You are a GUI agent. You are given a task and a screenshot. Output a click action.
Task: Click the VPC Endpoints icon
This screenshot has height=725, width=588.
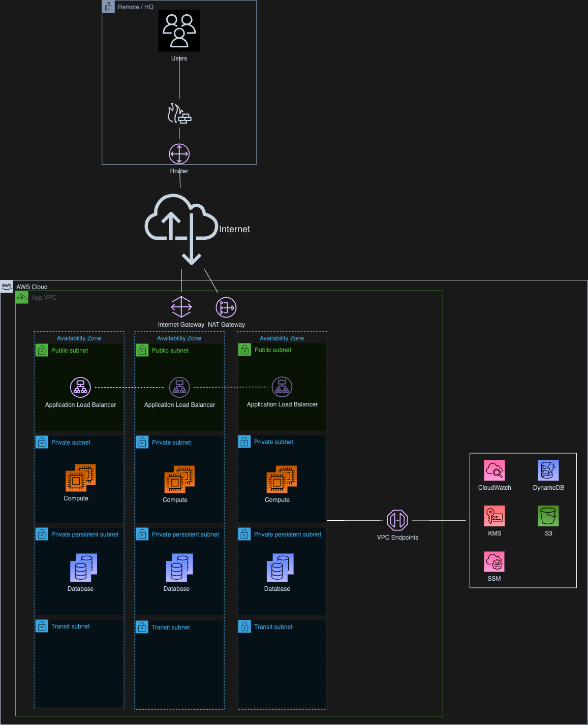coord(397,520)
